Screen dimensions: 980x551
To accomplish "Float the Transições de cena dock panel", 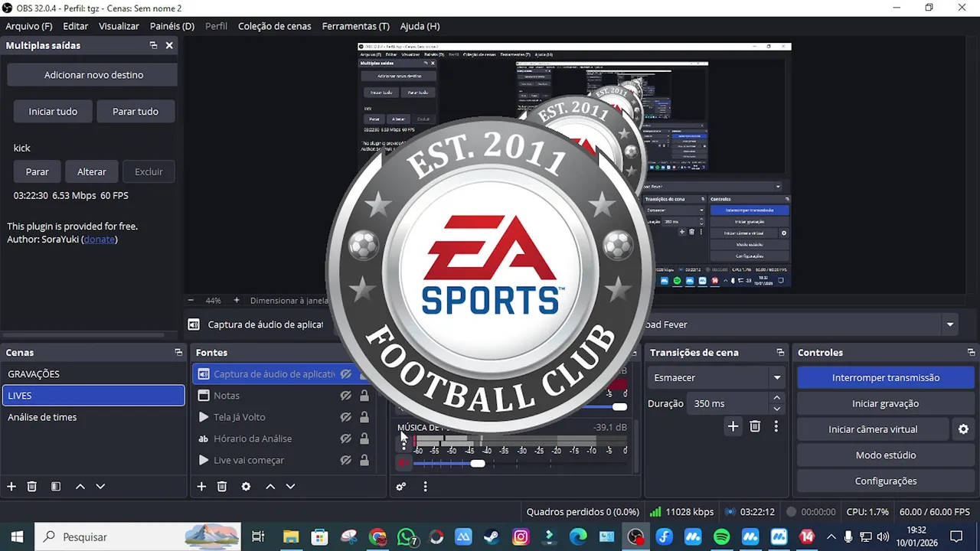I will (x=780, y=353).
